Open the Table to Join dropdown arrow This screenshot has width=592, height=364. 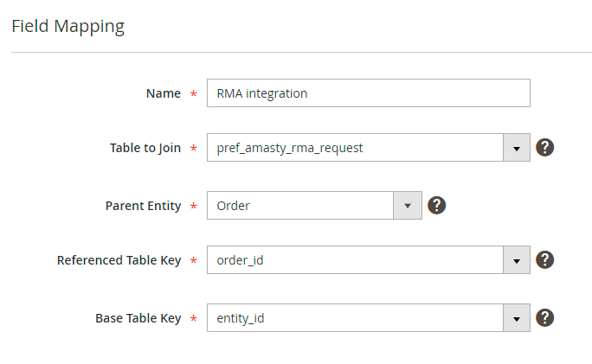point(517,148)
